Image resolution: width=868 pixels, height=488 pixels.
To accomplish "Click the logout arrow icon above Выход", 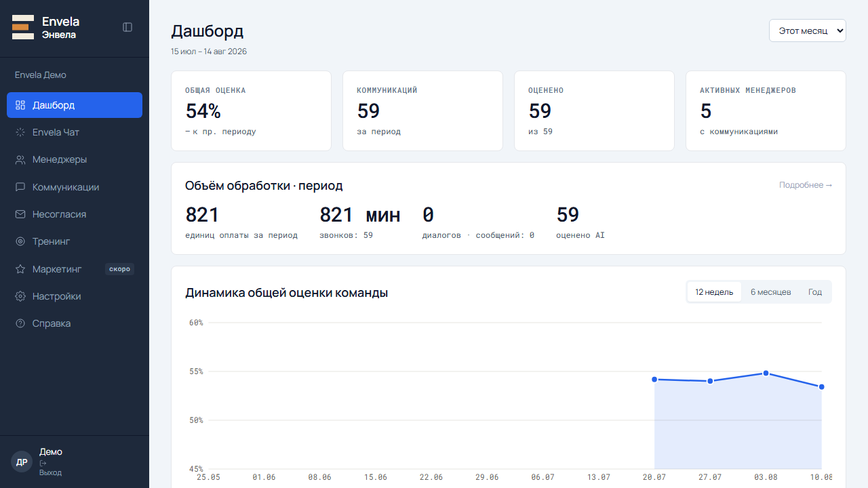I will coord(43,464).
